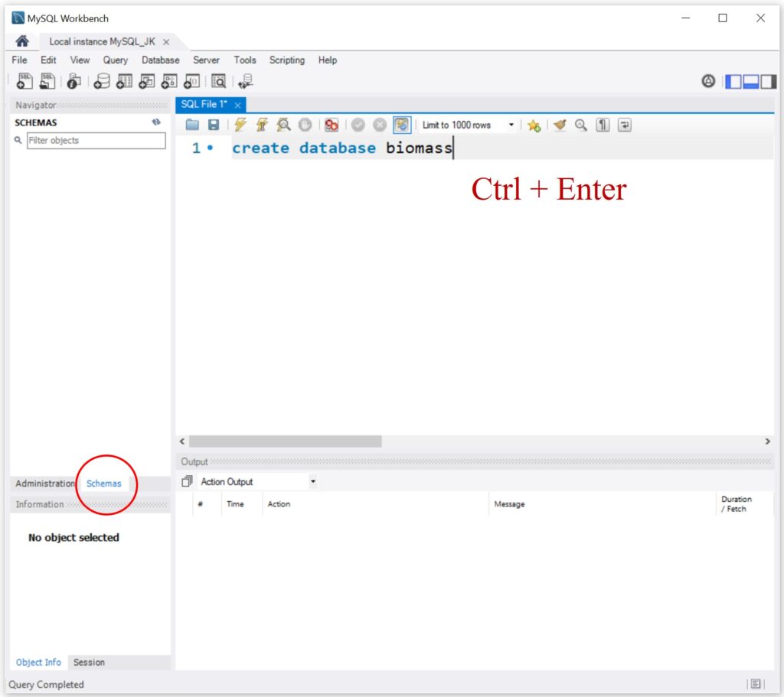Click the Beautify query broom icon
Image resolution: width=784 pixels, height=697 pixels.
[x=560, y=125]
